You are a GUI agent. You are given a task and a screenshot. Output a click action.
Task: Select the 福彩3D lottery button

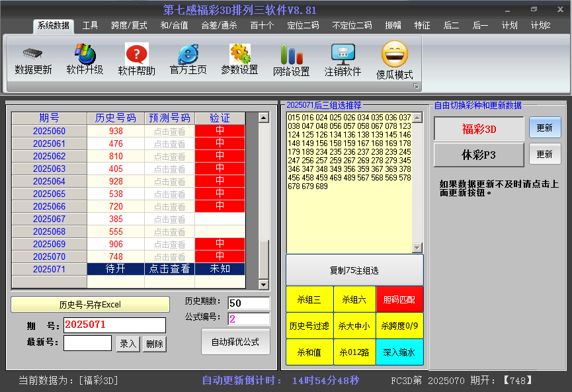(x=479, y=129)
